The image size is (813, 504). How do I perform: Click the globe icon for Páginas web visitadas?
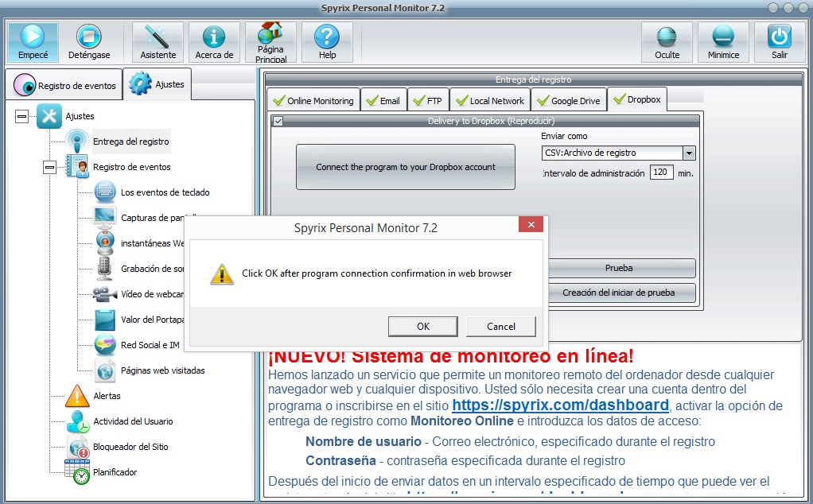105,370
